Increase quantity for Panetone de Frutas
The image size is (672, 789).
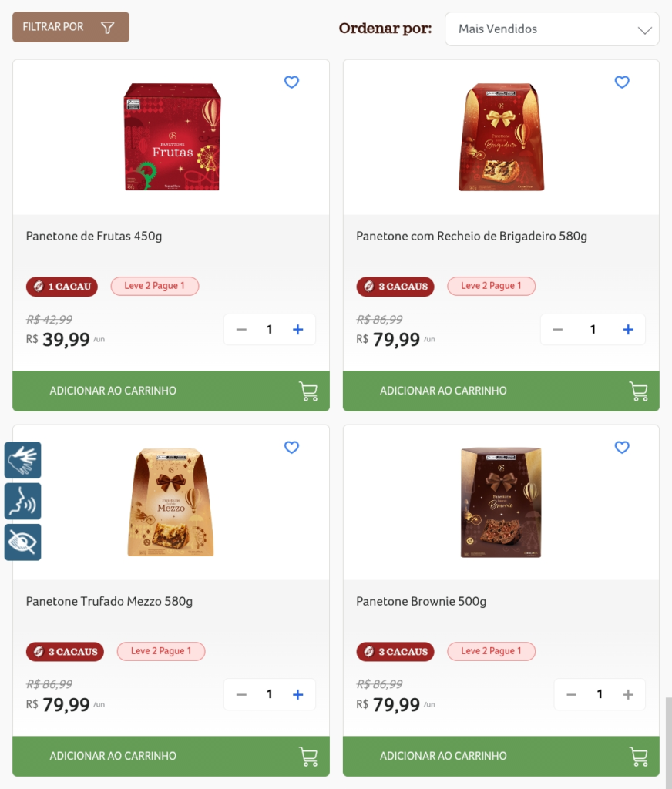coord(298,330)
